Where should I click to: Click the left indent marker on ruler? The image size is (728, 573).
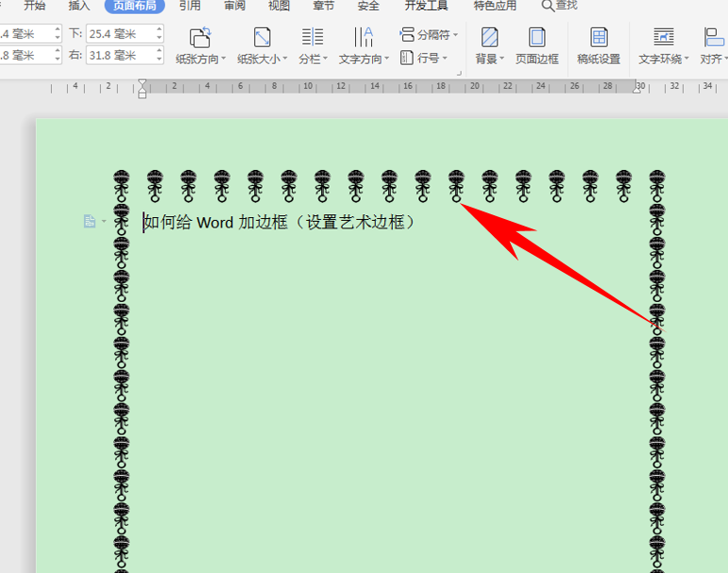click(142, 93)
